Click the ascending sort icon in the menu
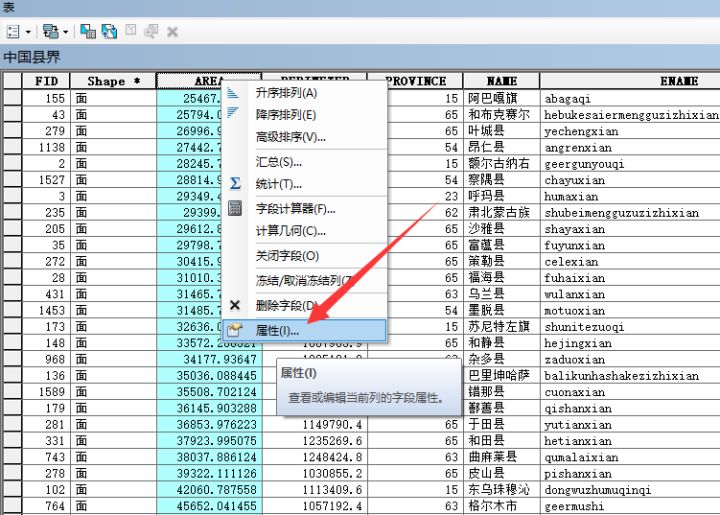 point(233,93)
